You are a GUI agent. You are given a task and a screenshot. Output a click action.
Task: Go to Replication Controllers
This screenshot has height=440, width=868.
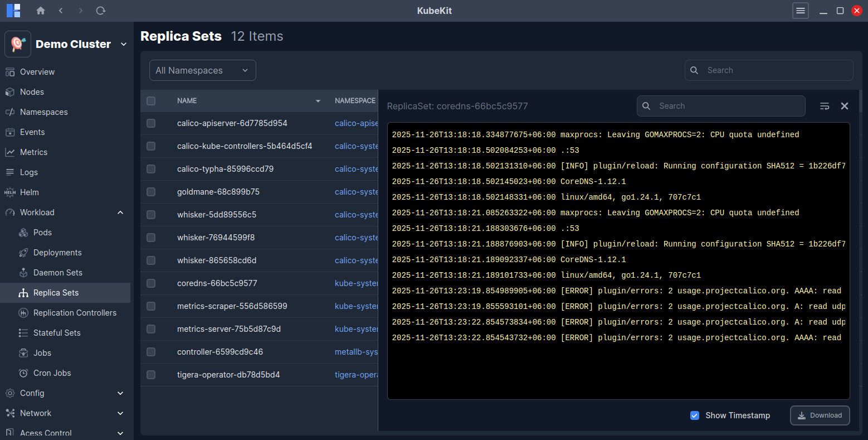75,312
